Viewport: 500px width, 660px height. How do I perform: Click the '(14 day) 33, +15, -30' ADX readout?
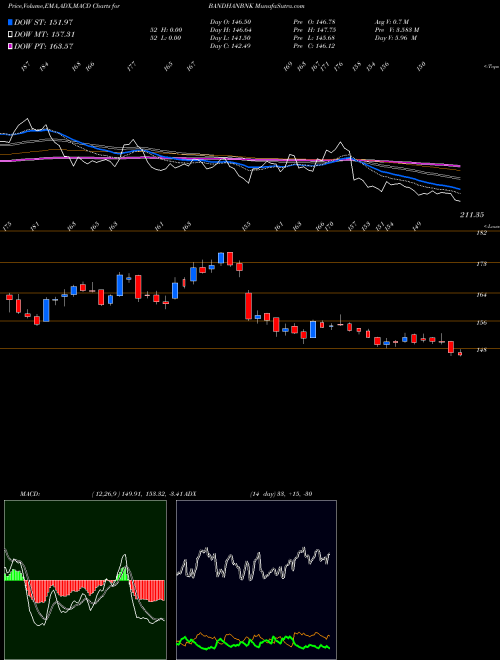[x=281, y=494]
